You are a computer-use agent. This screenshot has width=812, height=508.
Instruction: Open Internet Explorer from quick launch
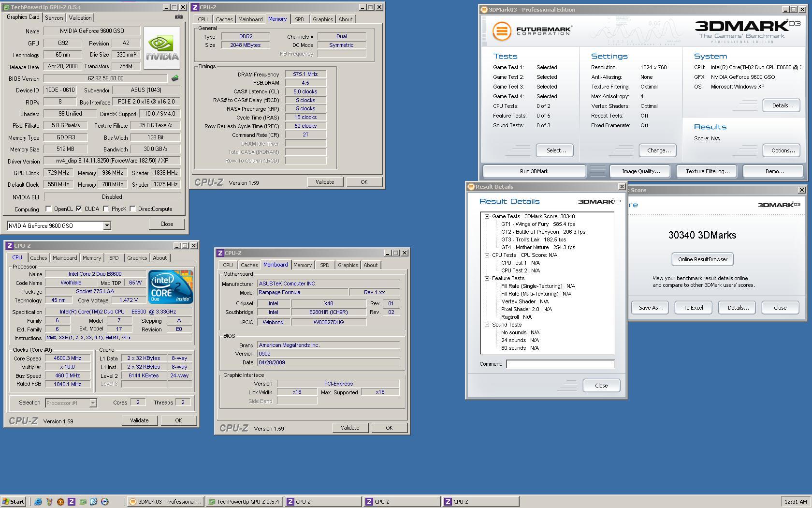(38, 502)
